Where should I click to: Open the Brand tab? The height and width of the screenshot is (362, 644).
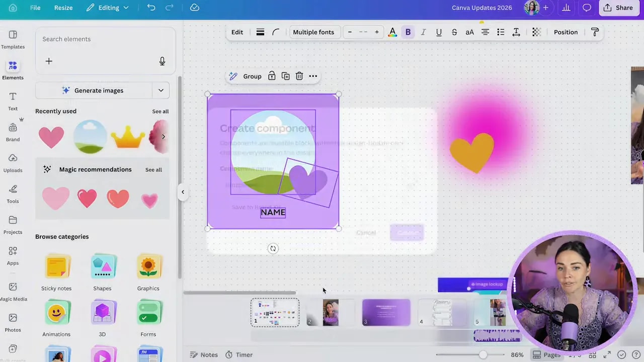[x=13, y=132]
